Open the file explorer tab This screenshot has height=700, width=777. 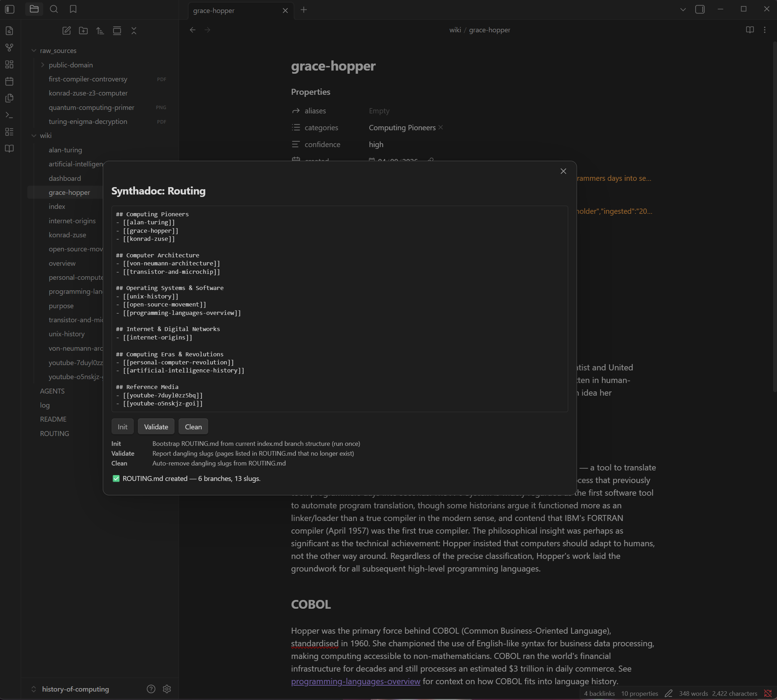click(34, 9)
